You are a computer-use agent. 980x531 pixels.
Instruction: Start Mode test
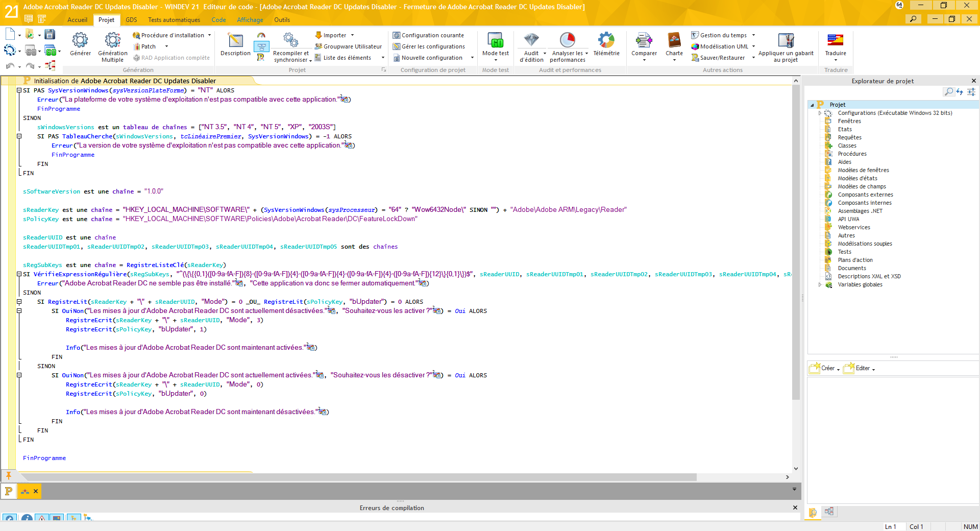pyautogui.click(x=496, y=46)
